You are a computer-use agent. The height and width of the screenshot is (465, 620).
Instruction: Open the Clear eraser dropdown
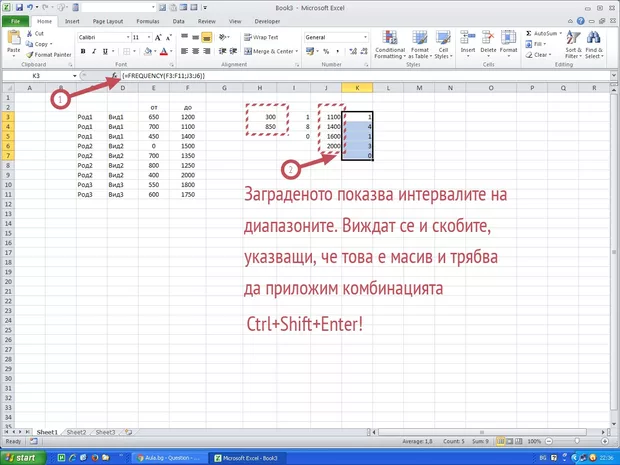pos(539,55)
